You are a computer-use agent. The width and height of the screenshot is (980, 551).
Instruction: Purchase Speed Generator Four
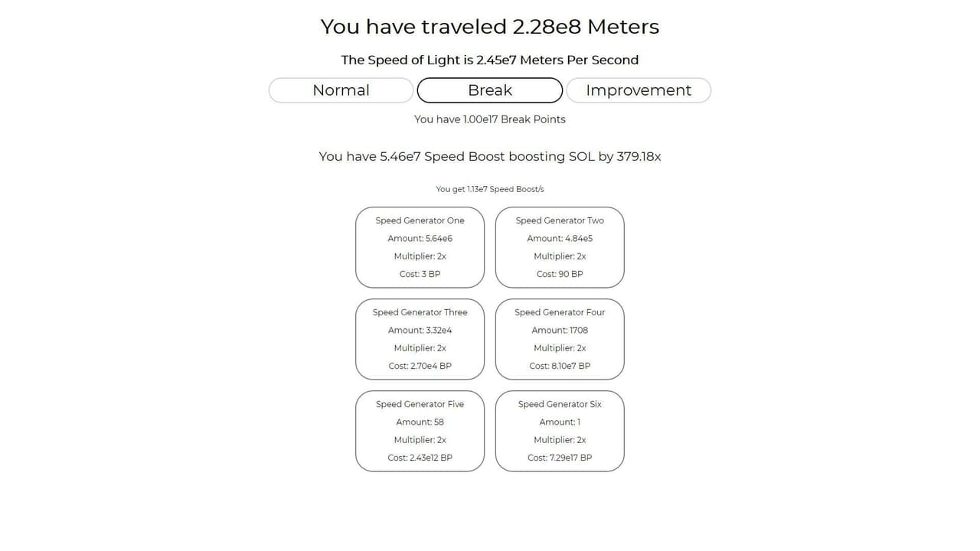560,339
